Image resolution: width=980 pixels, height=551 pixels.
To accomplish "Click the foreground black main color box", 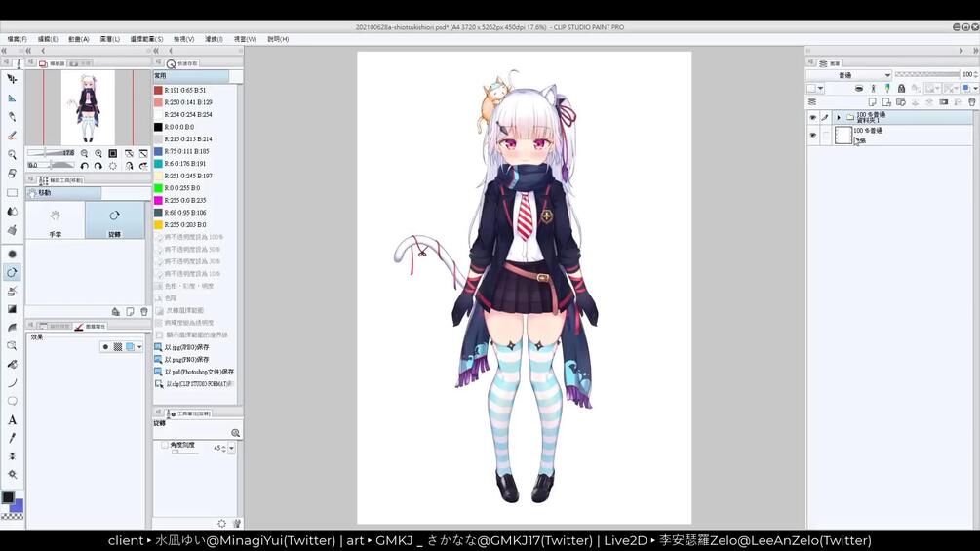I will (8, 497).
